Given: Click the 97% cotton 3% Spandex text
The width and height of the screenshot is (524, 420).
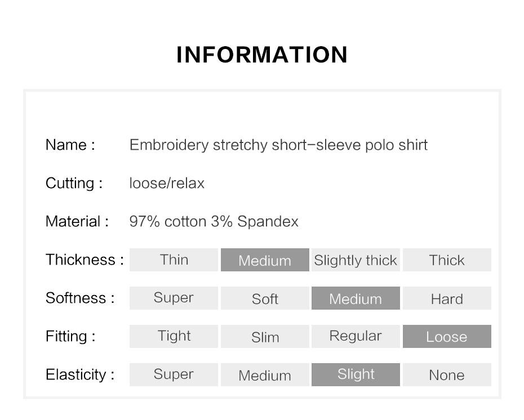Looking at the screenshot, I should point(214,221).
